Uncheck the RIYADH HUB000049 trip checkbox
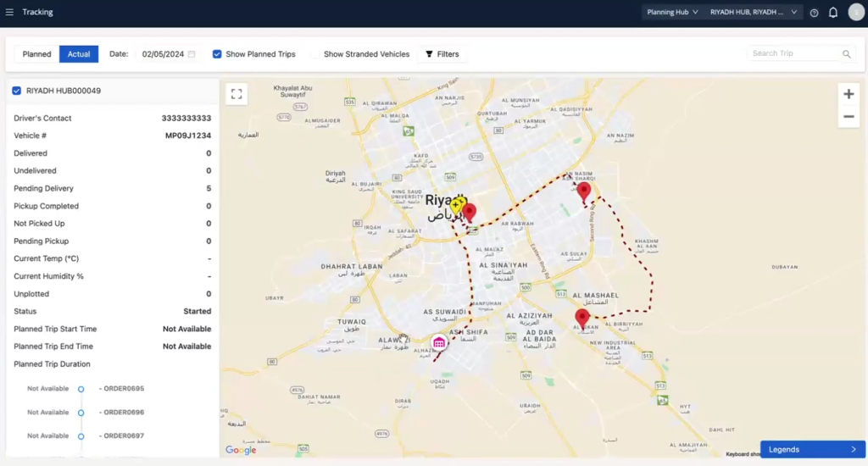Image resolution: width=868 pixels, height=466 pixels. (17, 91)
